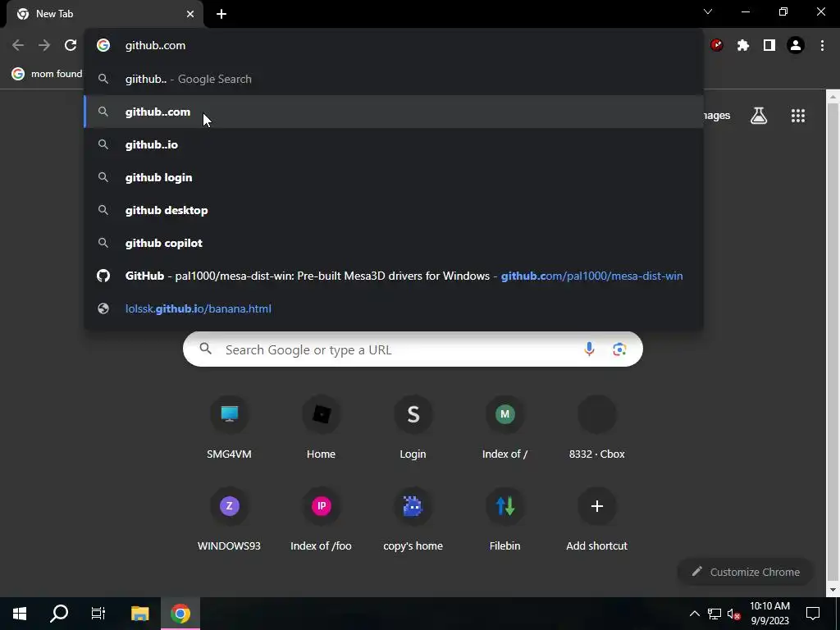
Task: Open Google Lens image search icon
Action: 619,349
